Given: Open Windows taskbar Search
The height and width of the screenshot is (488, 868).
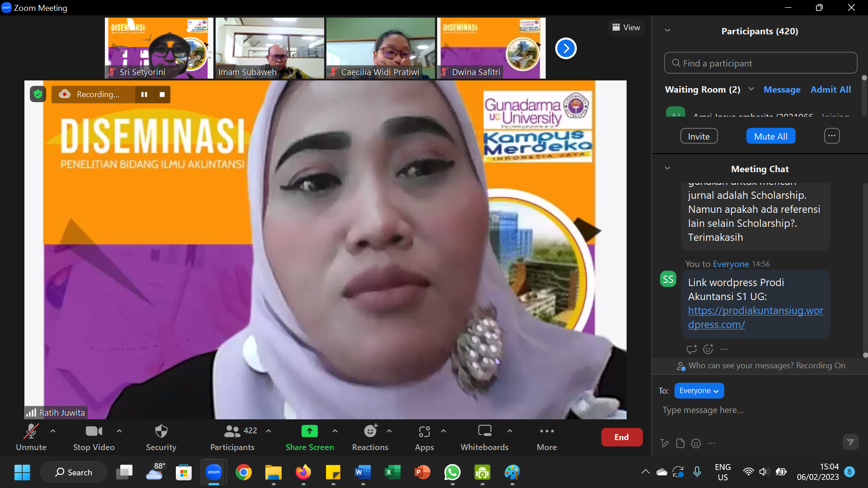Looking at the screenshot, I should point(74,472).
